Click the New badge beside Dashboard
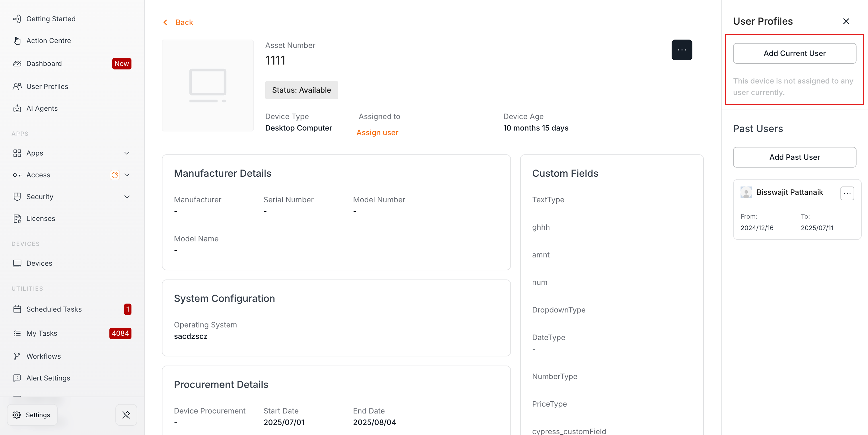Screen dimensions: 868x435 122,63
